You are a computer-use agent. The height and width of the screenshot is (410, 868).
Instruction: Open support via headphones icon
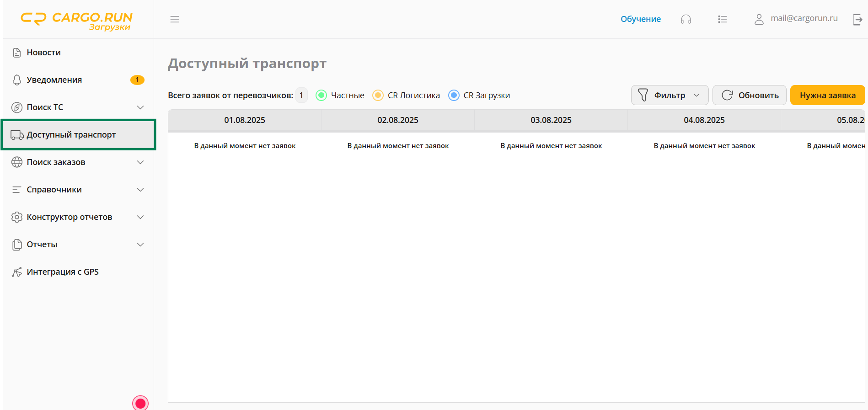[686, 19]
